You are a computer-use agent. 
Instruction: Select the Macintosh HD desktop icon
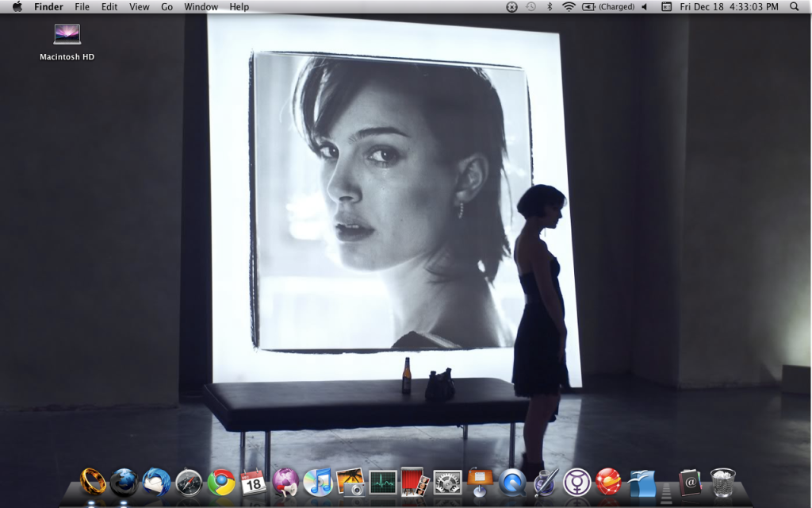pyautogui.click(x=67, y=43)
